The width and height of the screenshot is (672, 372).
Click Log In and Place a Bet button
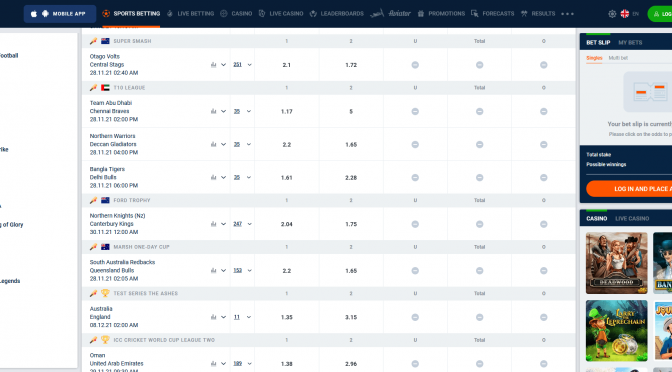[629, 189]
